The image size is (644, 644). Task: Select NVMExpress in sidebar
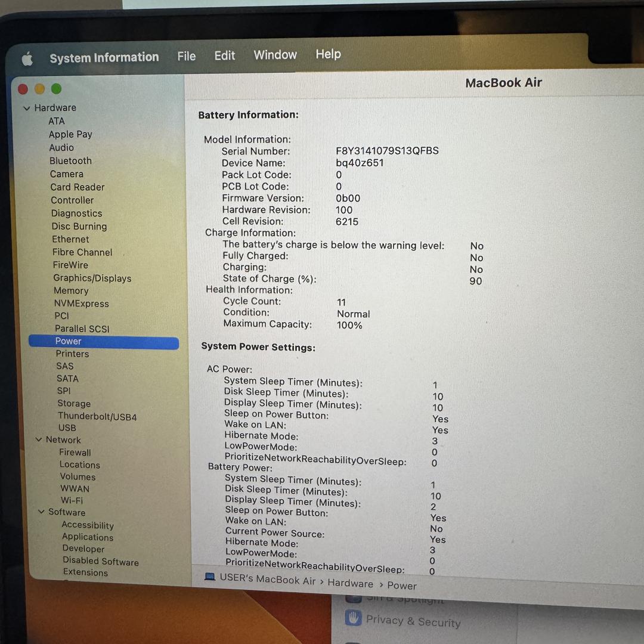pyautogui.click(x=82, y=304)
